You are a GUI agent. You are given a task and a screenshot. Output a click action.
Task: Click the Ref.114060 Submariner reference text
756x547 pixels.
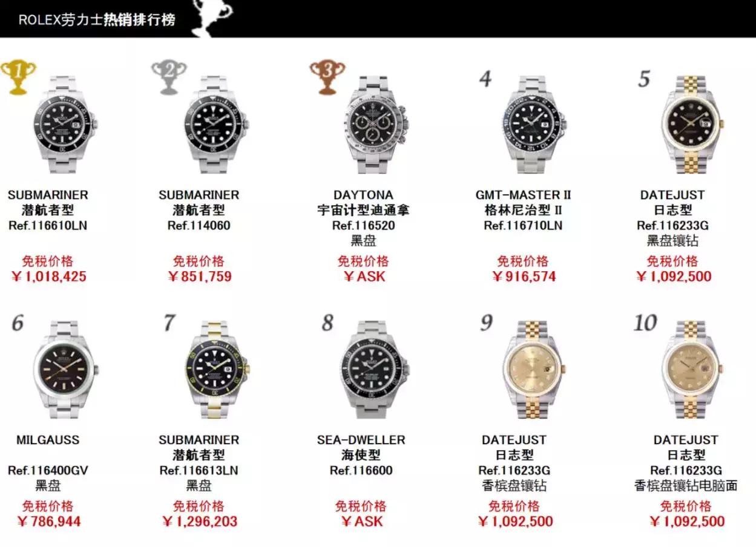click(x=199, y=226)
